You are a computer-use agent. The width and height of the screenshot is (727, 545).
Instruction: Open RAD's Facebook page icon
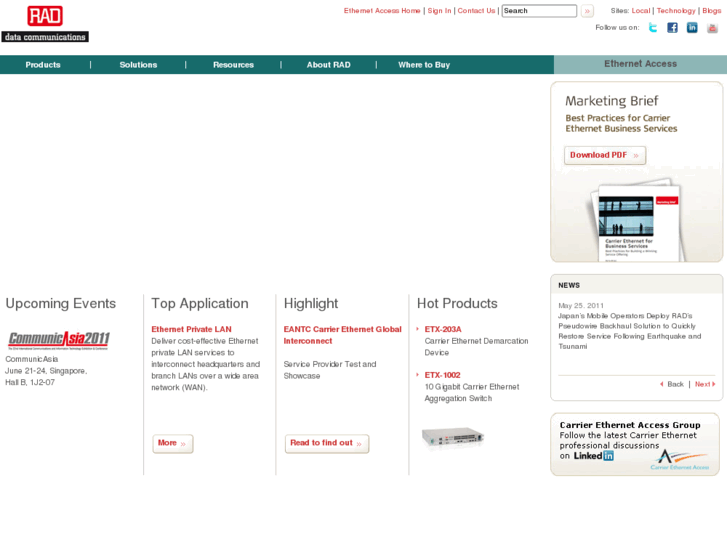tap(672, 28)
